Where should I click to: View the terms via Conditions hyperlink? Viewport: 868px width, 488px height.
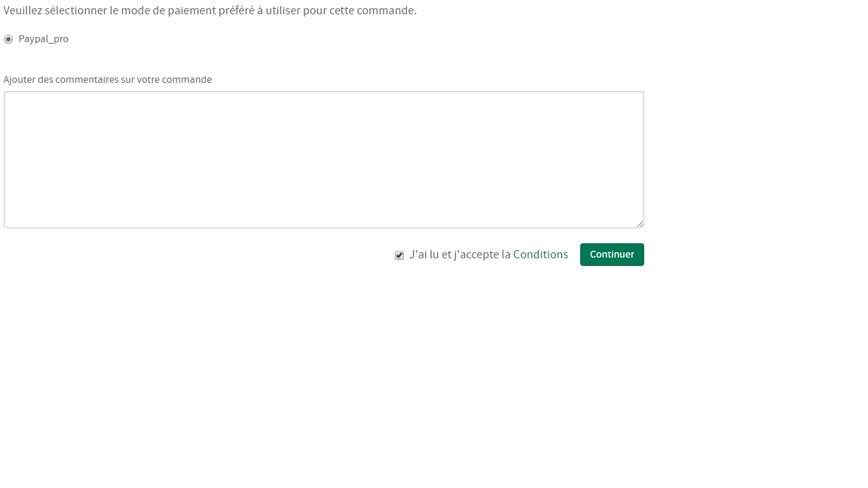540,255
